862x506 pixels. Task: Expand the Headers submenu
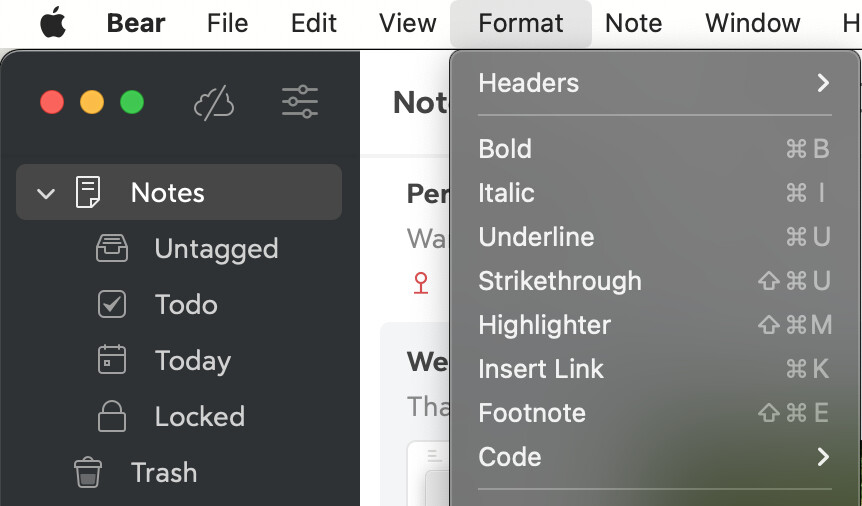(x=654, y=83)
